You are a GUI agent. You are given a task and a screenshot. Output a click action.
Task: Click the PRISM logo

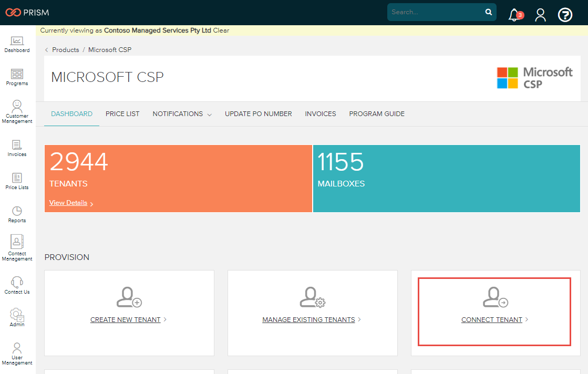point(26,12)
